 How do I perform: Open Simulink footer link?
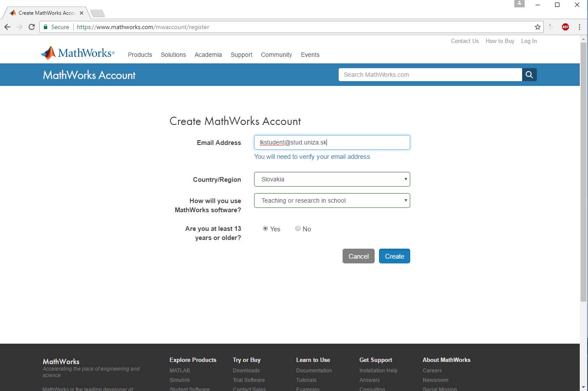180,380
